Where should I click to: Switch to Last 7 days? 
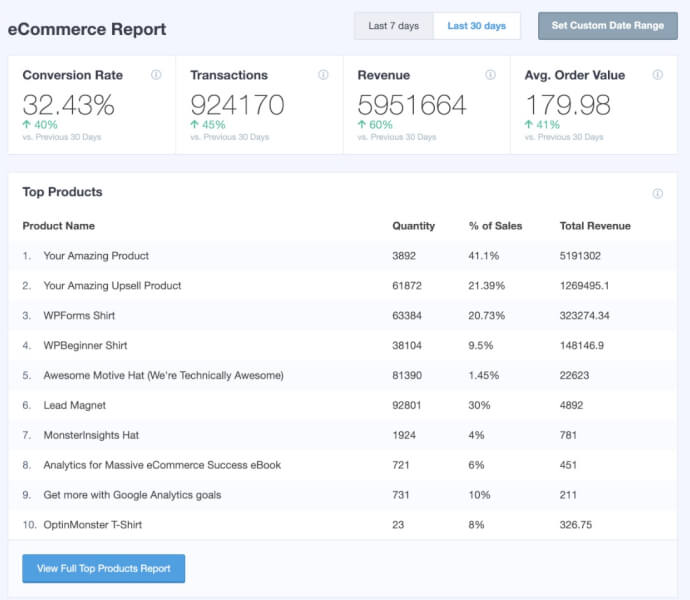[x=394, y=26]
